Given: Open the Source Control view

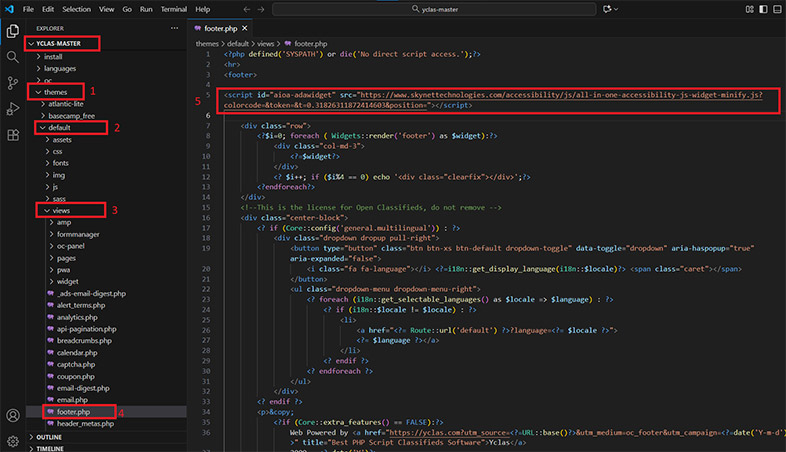Looking at the screenshot, I should pyautogui.click(x=13, y=83).
